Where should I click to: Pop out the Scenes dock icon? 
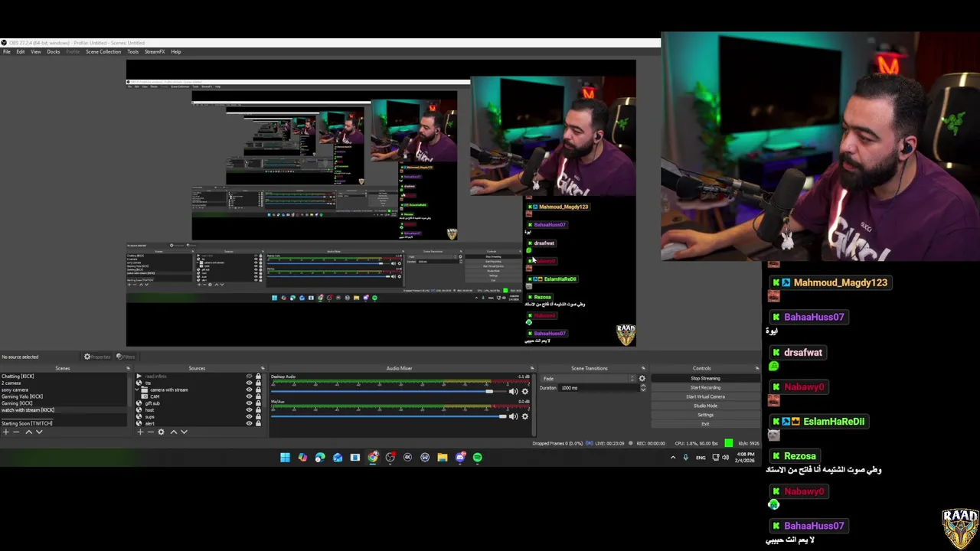128,368
